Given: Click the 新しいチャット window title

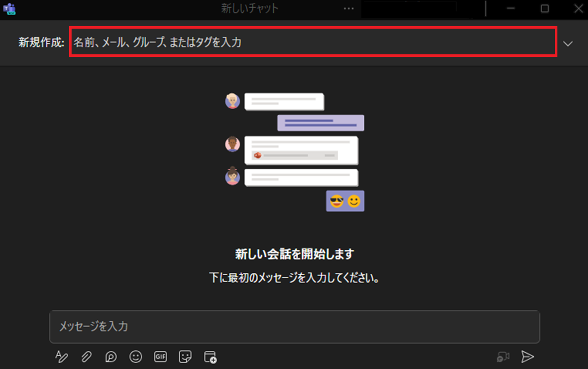Looking at the screenshot, I should point(250,8).
